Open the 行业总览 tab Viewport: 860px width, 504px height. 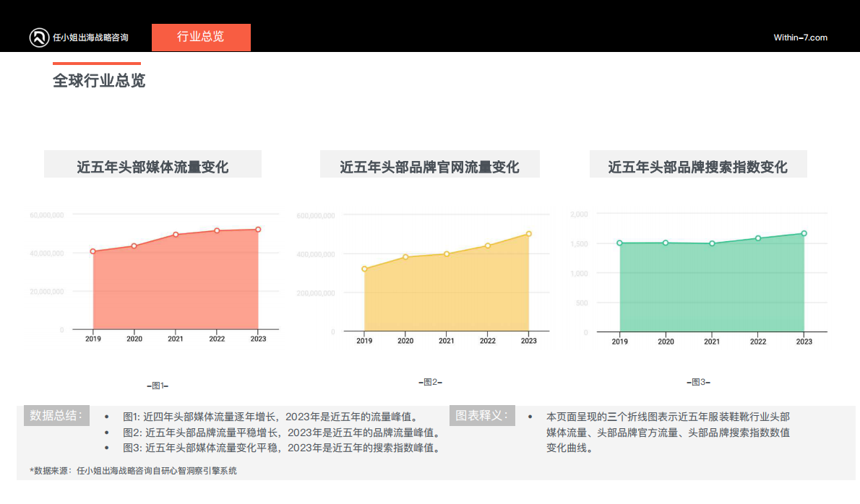click(x=201, y=37)
